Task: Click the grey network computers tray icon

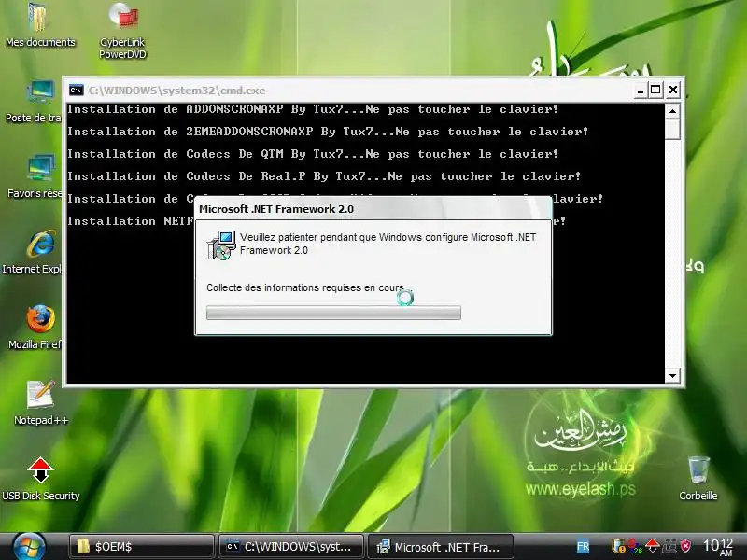Action: pos(669,546)
